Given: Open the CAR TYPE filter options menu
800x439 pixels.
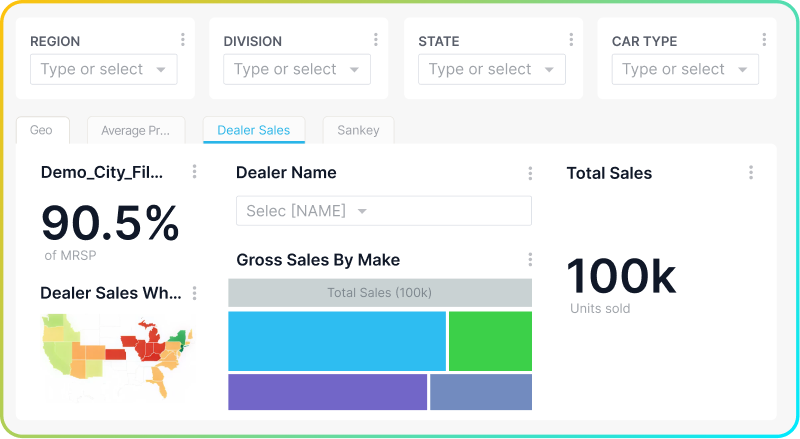Looking at the screenshot, I should pos(764,40).
